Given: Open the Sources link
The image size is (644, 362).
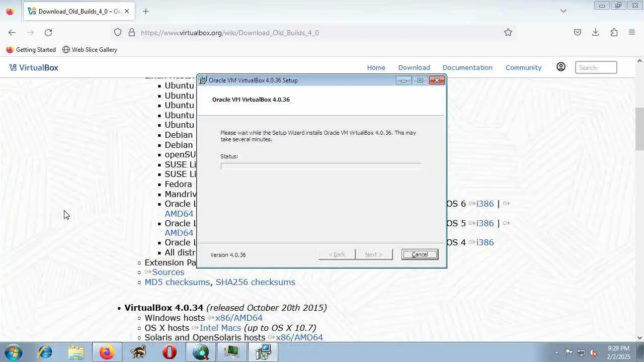Looking at the screenshot, I should point(168,272).
